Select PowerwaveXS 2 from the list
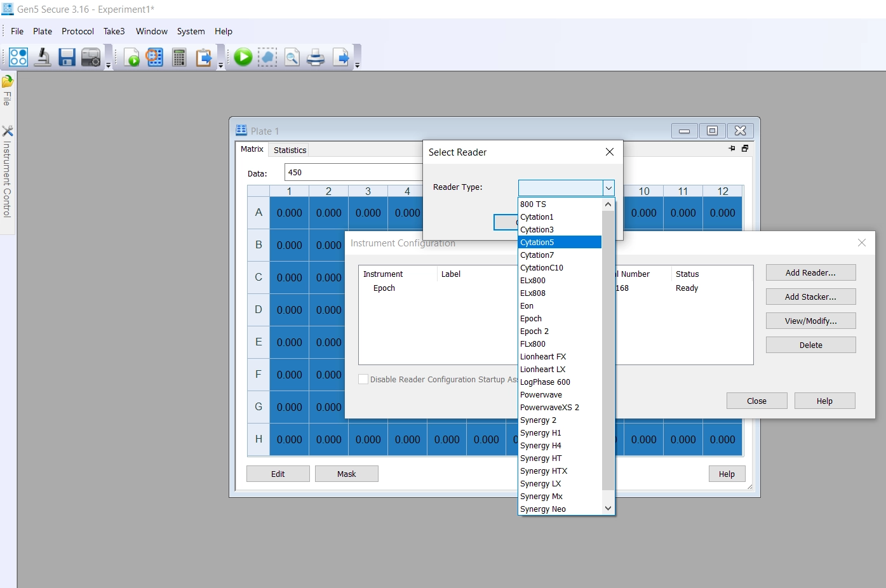886x588 pixels. tap(560, 408)
